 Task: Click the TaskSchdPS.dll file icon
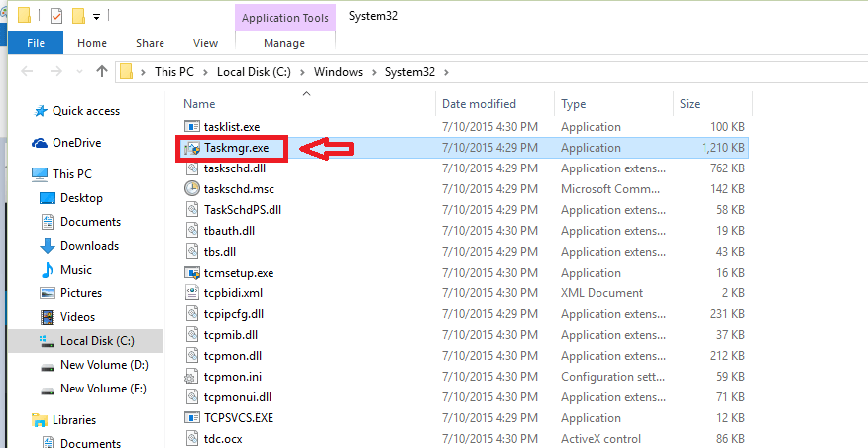192,210
